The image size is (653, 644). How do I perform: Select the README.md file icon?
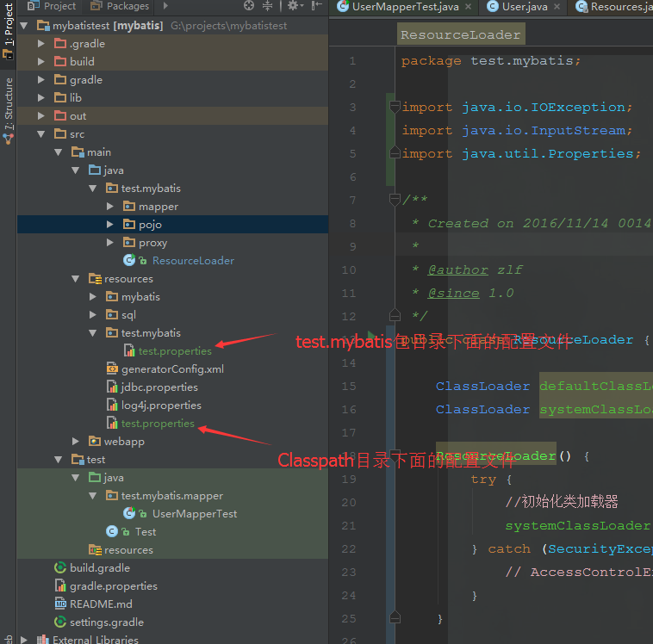[x=60, y=604]
